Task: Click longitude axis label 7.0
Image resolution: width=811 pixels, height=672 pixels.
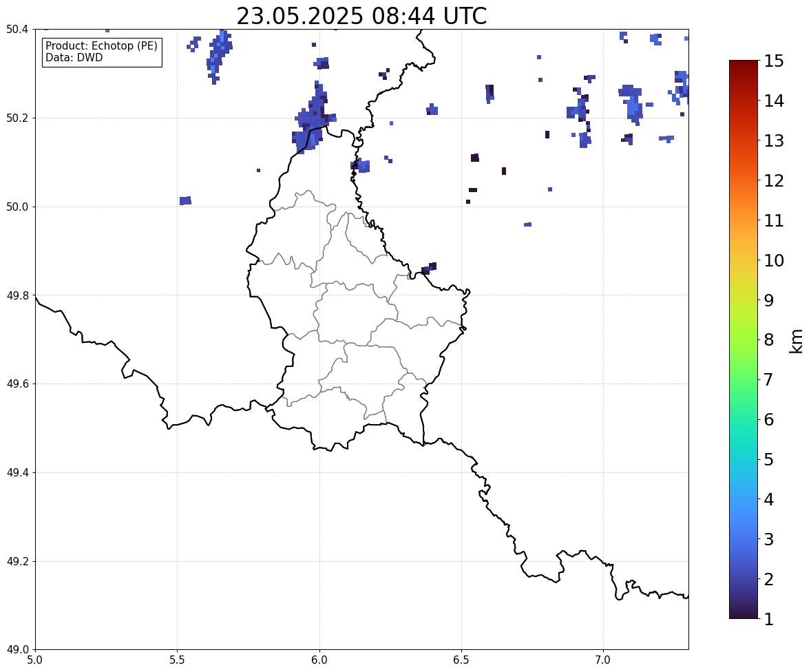Action: [604, 660]
